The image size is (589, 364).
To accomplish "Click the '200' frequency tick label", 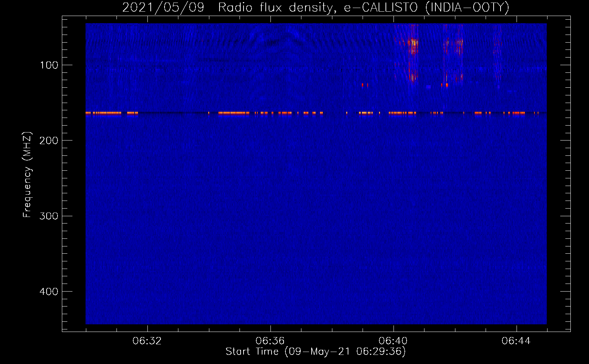I will [49, 141].
